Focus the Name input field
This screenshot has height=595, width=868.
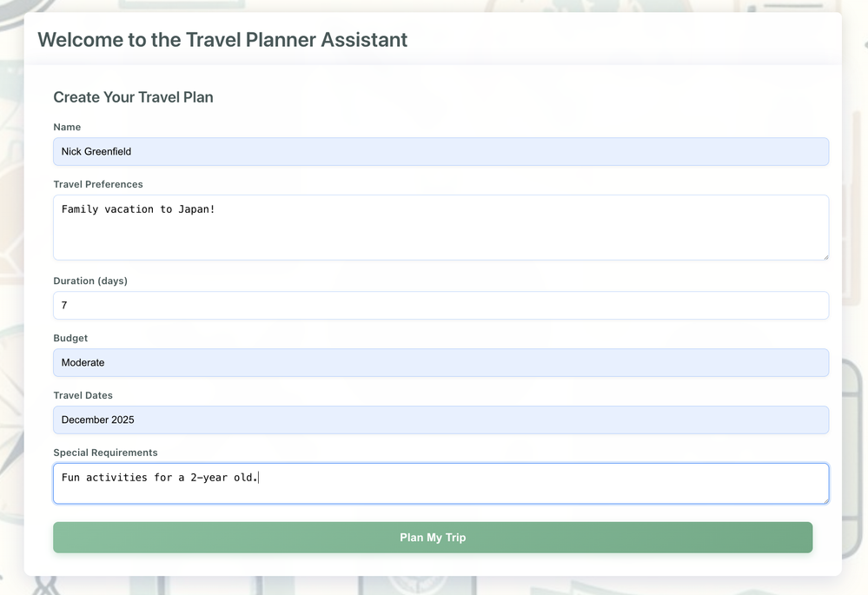click(441, 152)
